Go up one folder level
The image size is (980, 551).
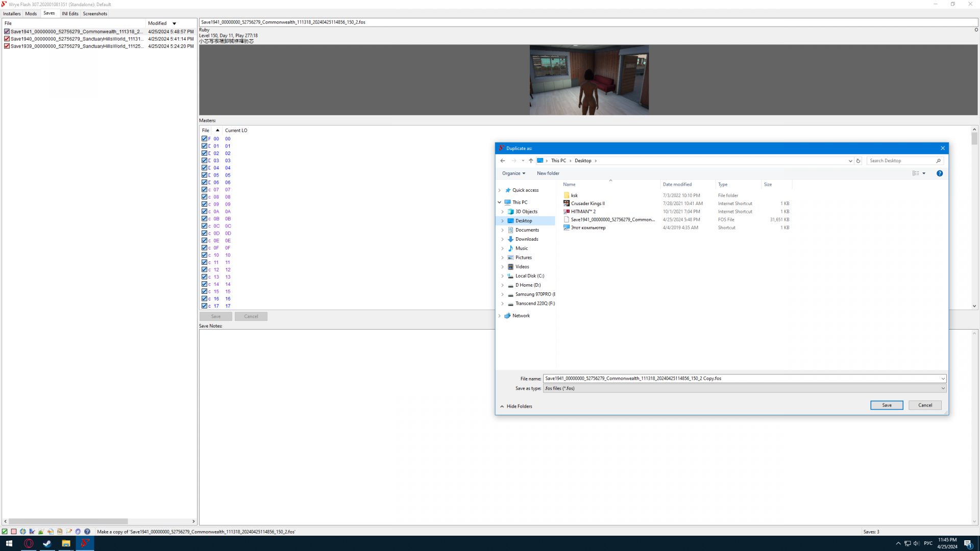531,161
